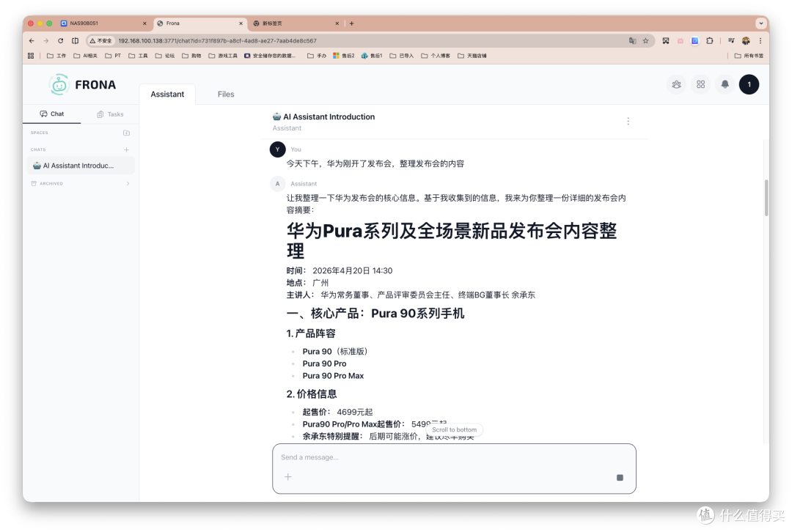The width and height of the screenshot is (792, 532).
Task: Expand the Archived chats section
Action: (x=80, y=184)
